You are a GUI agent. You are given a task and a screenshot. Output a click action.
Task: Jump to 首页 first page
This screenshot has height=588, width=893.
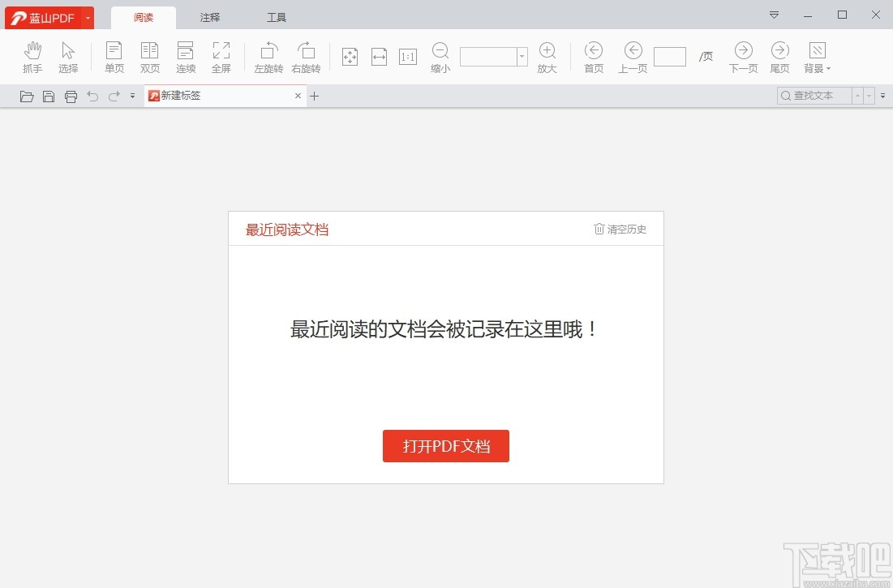pos(593,55)
